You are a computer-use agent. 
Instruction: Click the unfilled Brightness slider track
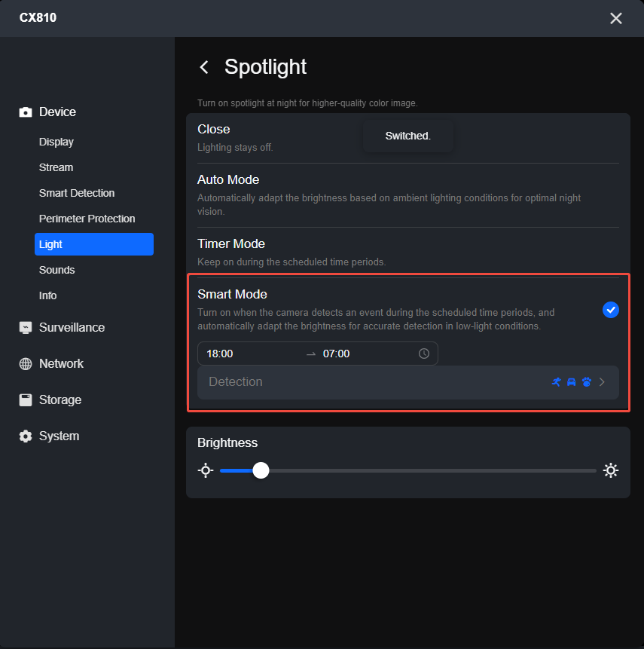point(432,470)
